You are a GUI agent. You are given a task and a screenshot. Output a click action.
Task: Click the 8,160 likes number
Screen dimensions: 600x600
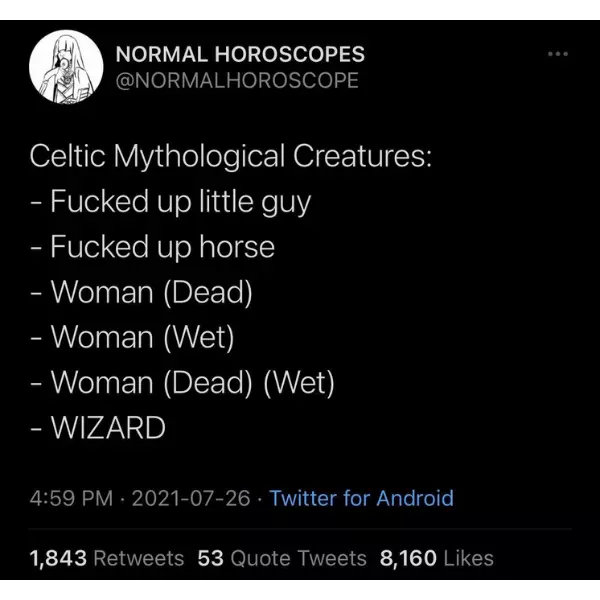click(407, 558)
